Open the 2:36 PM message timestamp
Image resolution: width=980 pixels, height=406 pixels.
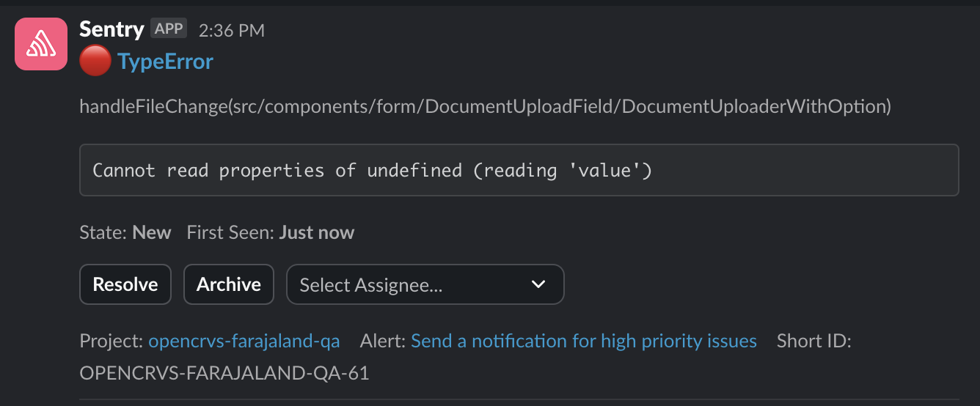click(x=232, y=30)
